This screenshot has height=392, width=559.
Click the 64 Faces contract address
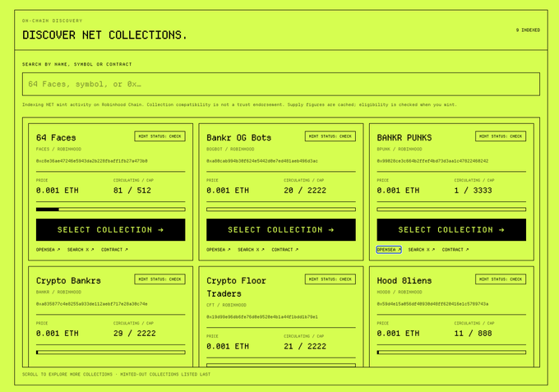pyautogui.click(x=91, y=161)
